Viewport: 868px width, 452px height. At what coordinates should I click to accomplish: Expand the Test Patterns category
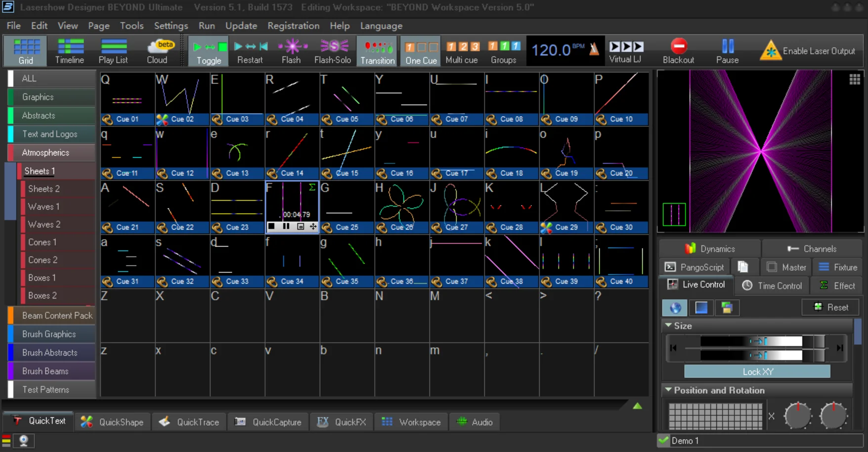[x=51, y=389]
